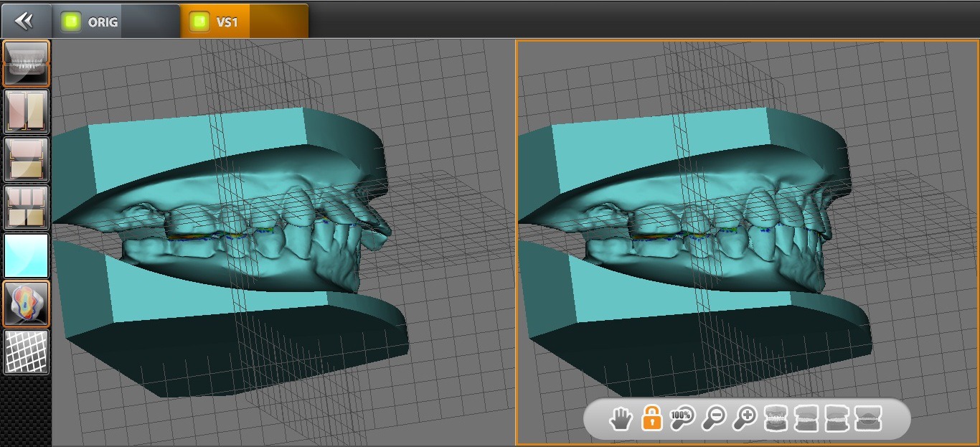Choose the third jaw view preset
This screenshot has height=447, width=980.
pyautogui.click(x=837, y=418)
